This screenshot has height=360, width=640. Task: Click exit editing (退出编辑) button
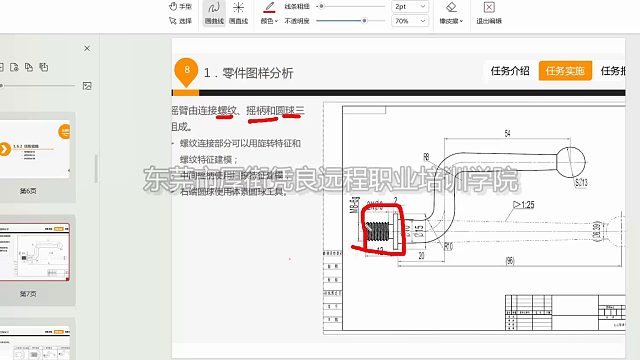tap(489, 13)
